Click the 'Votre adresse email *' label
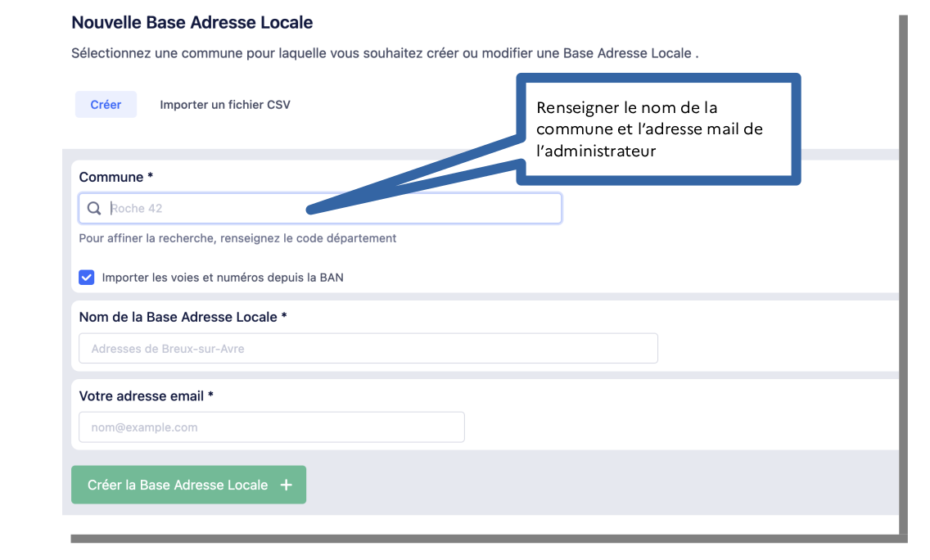This screenshot has height=560, width=930. tap(146, 395)
